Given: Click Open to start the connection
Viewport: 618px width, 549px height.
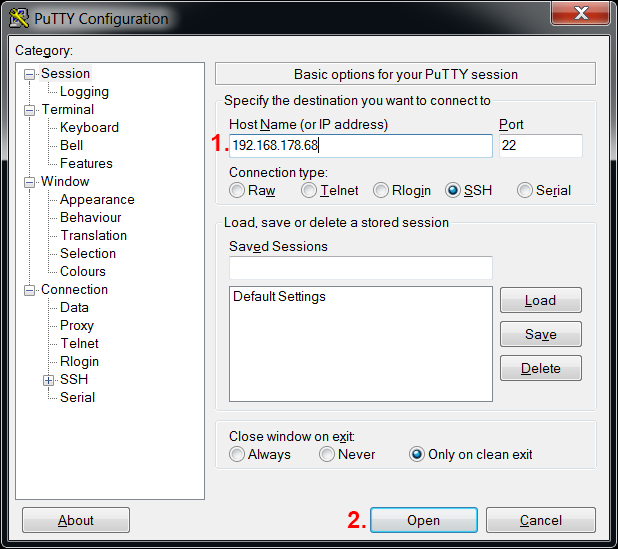Looking at the screenshot, I should (x=424, y=520).
